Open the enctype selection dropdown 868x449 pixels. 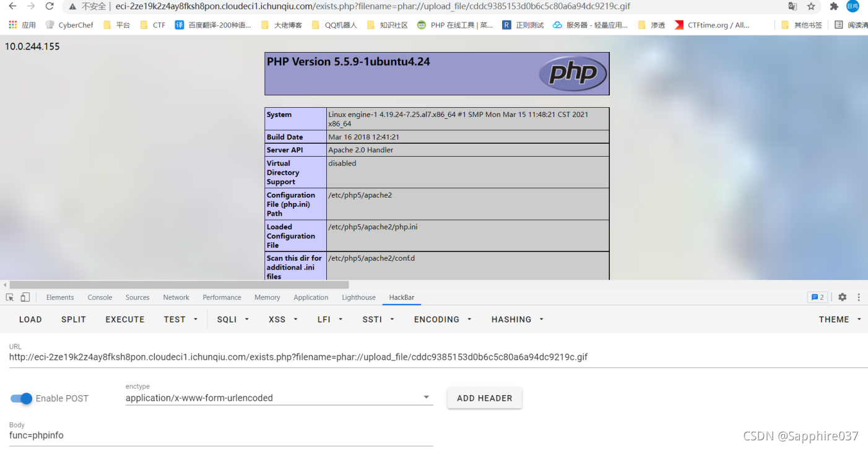(x=279, y=398)
